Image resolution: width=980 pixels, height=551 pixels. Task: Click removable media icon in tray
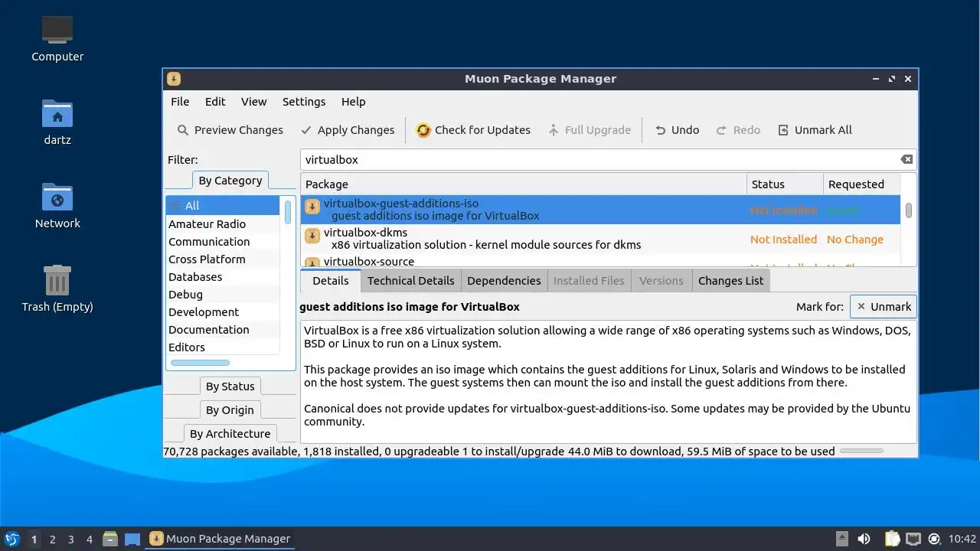click(x=841, y=539)
